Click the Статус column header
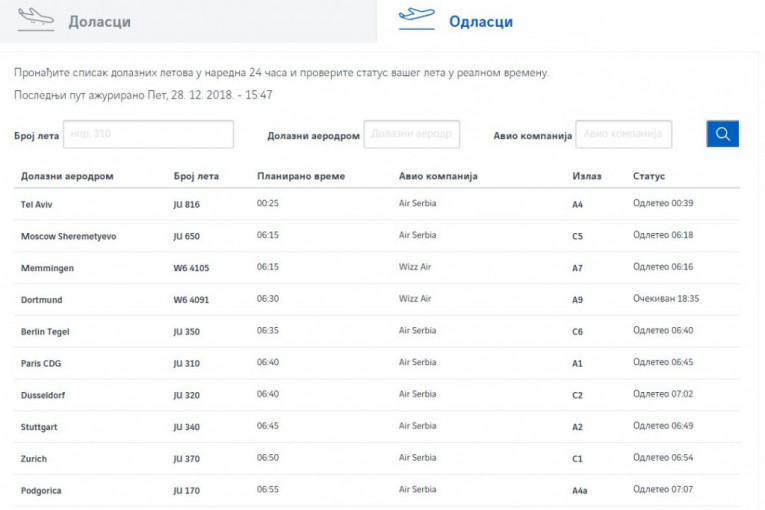 click(x=648, y=176)
